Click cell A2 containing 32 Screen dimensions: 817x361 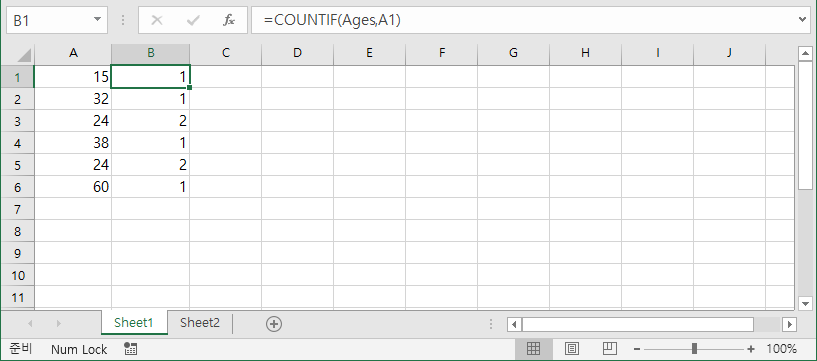[x=73, y=99]
